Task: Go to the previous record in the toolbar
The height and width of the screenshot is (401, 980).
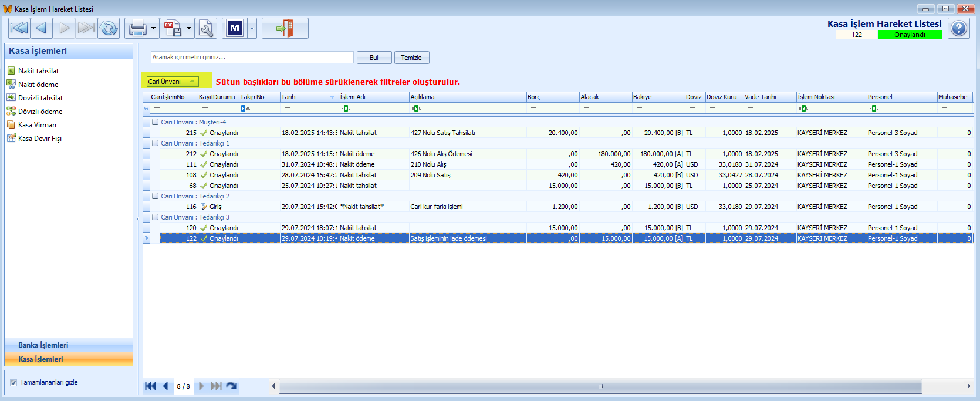Action: (x=42, y=28)
